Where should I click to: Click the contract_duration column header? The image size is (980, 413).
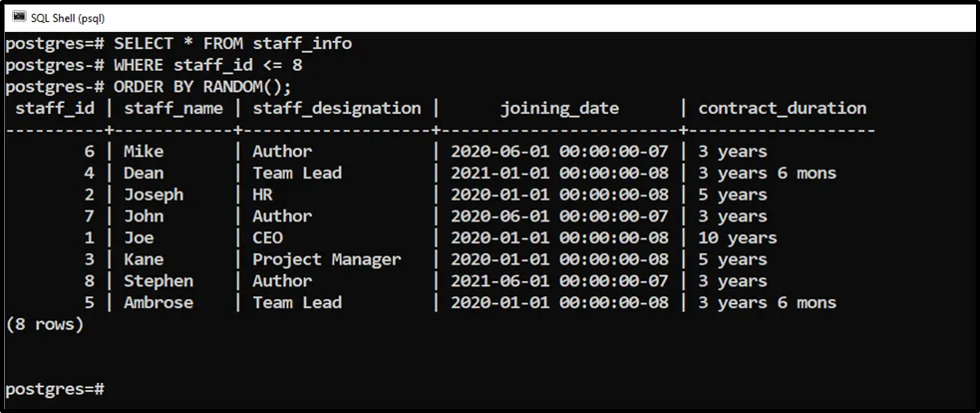(x=782, y=108)
